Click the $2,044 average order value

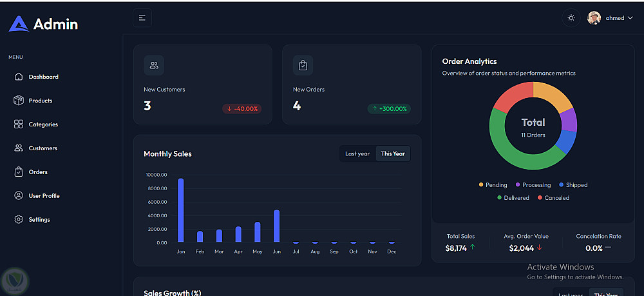click(521, 248)
